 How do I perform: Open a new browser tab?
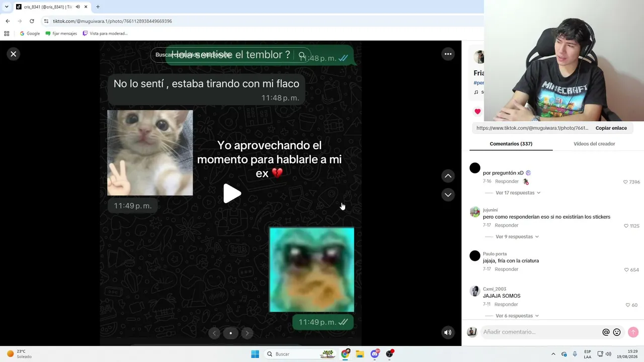click(98, 7)
